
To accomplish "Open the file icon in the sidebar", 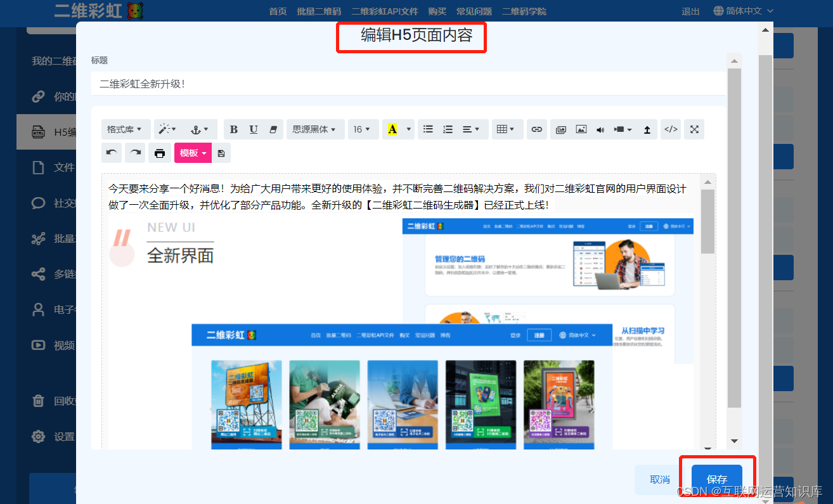I will tap(39, 167).
